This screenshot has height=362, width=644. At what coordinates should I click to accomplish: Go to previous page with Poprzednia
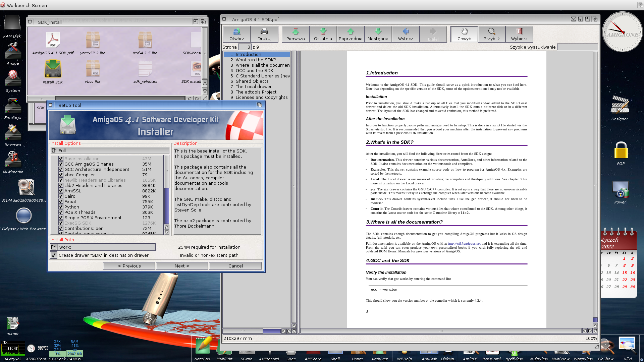coord(351,34)
